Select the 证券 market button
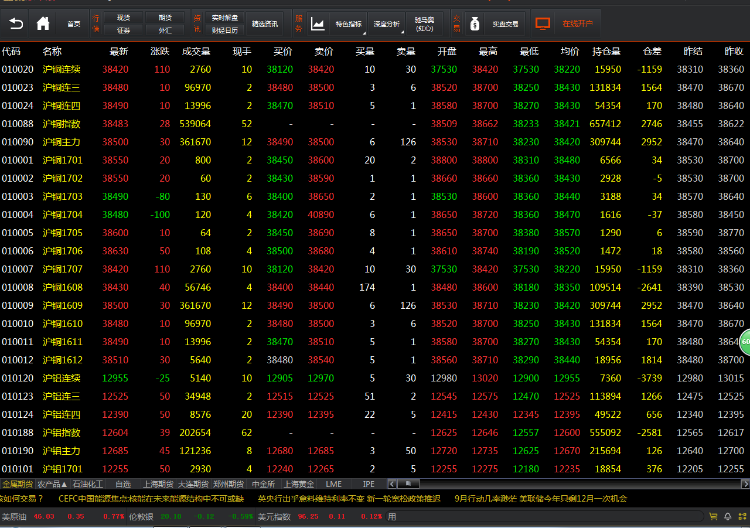 point(123,30)
